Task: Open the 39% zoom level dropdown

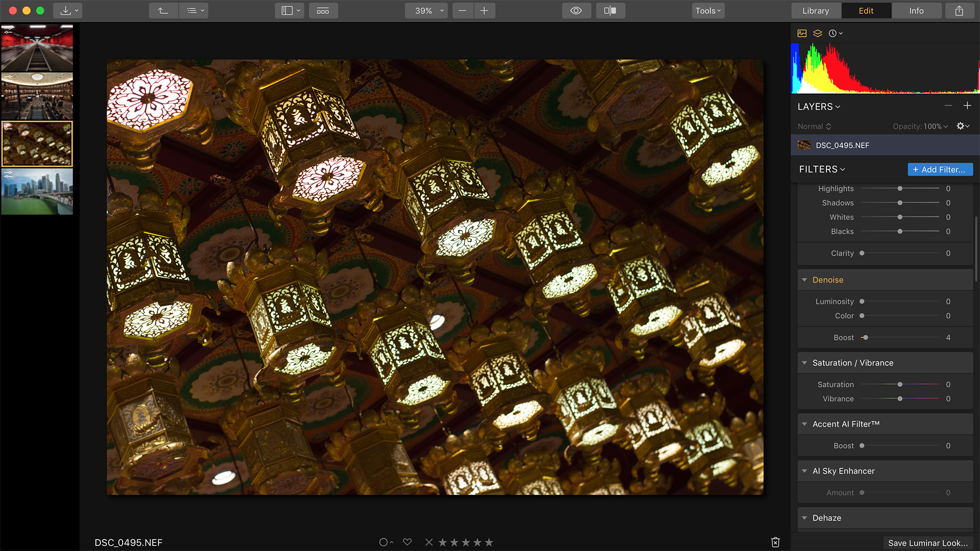Action: click(x=426, y=11)
